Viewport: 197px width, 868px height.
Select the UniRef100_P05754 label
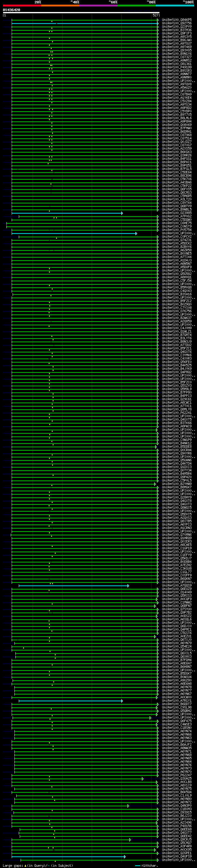[x=177, y=230]
